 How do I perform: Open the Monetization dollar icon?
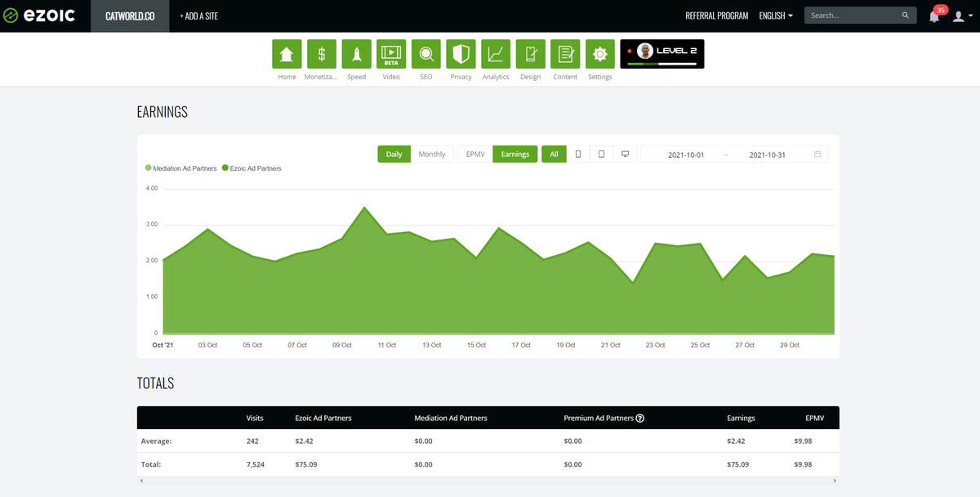pyautogui.click(x=322, y=54)
